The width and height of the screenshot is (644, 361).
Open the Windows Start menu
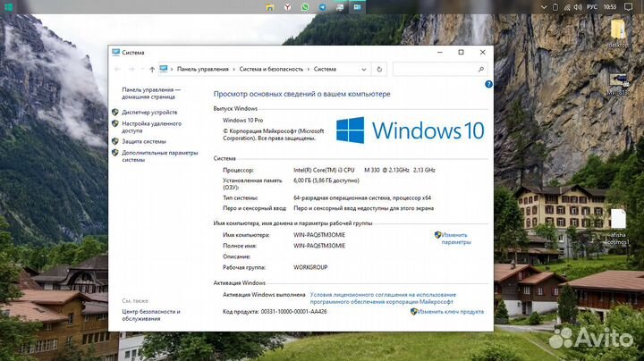coord(8,6)
